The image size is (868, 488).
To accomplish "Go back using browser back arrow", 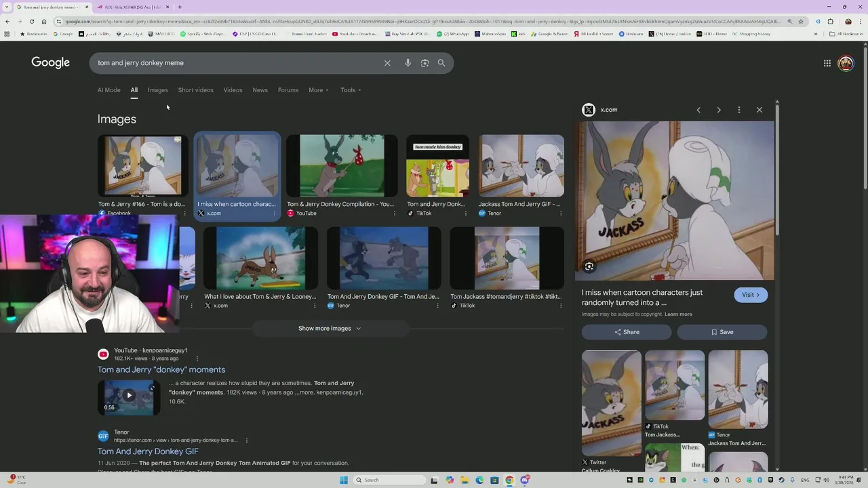I will [x=7, y=21].
